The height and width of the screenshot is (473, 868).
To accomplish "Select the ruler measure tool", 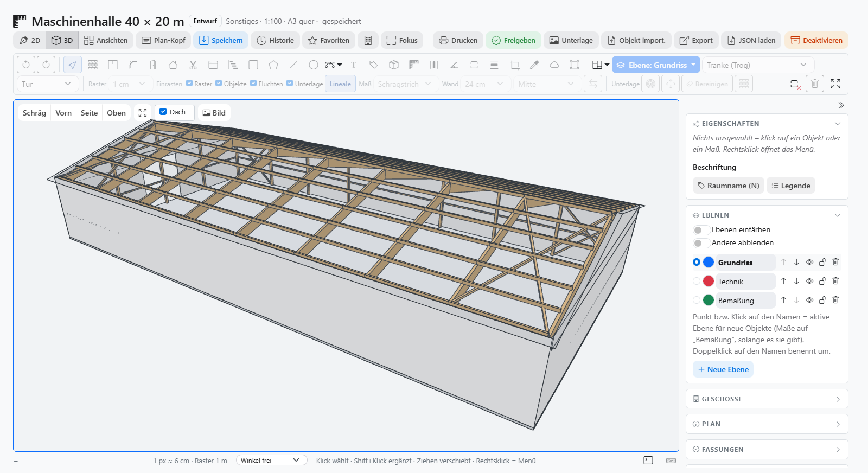I will pyautogui.click(x=414, y=65).
